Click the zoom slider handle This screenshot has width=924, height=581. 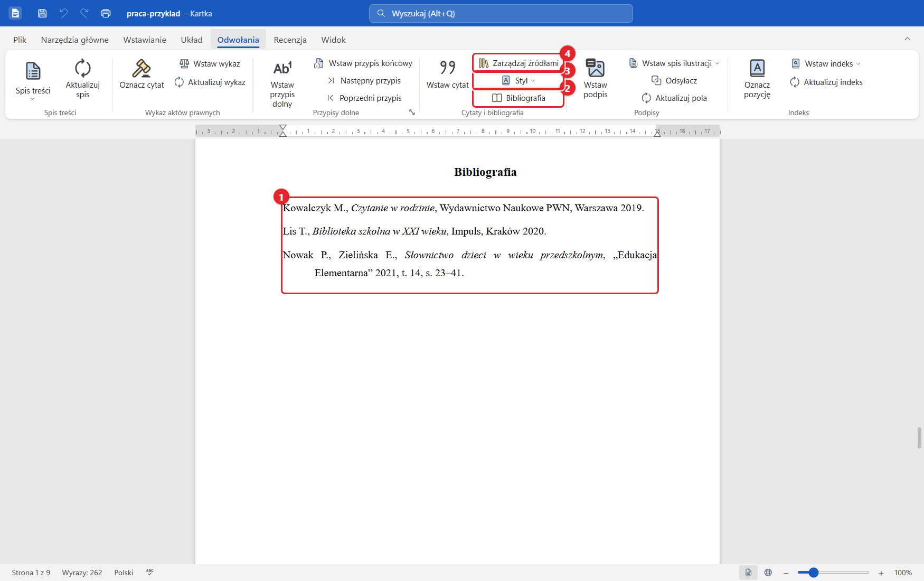[x=813, y=573]
